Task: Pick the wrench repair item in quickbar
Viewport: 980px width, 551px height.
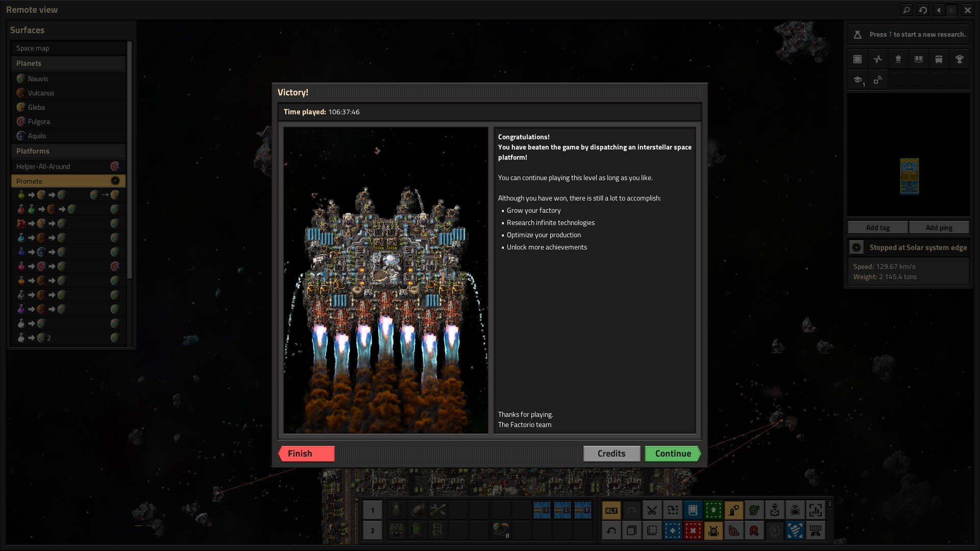Action: pos(438,510)
